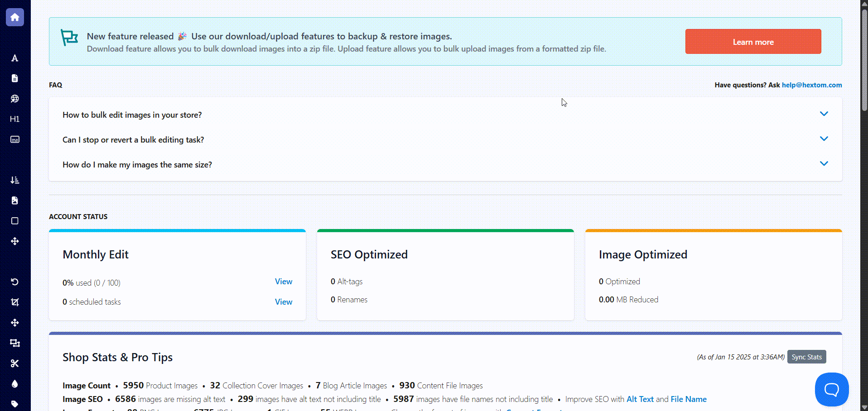Click the '0 Alt-tags' value
Image resolution: width=868 pixels, height=411 pixels.
[347, 282]
